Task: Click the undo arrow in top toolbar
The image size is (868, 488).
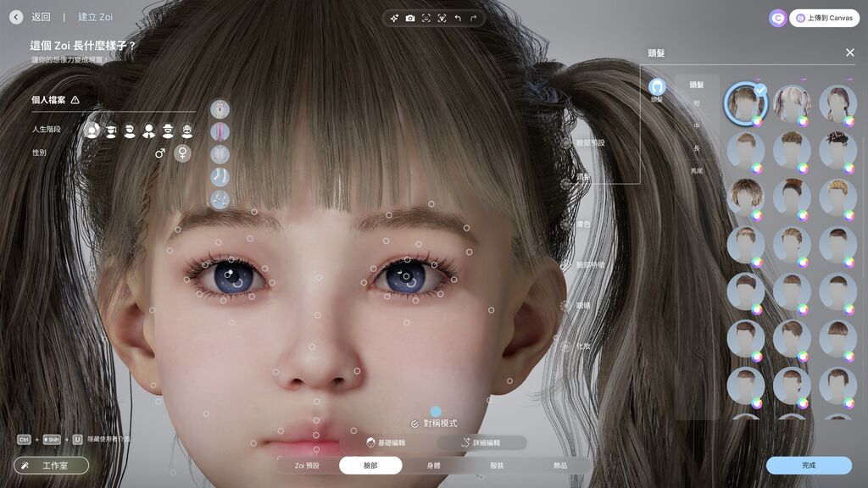Action: click(458, 18)
